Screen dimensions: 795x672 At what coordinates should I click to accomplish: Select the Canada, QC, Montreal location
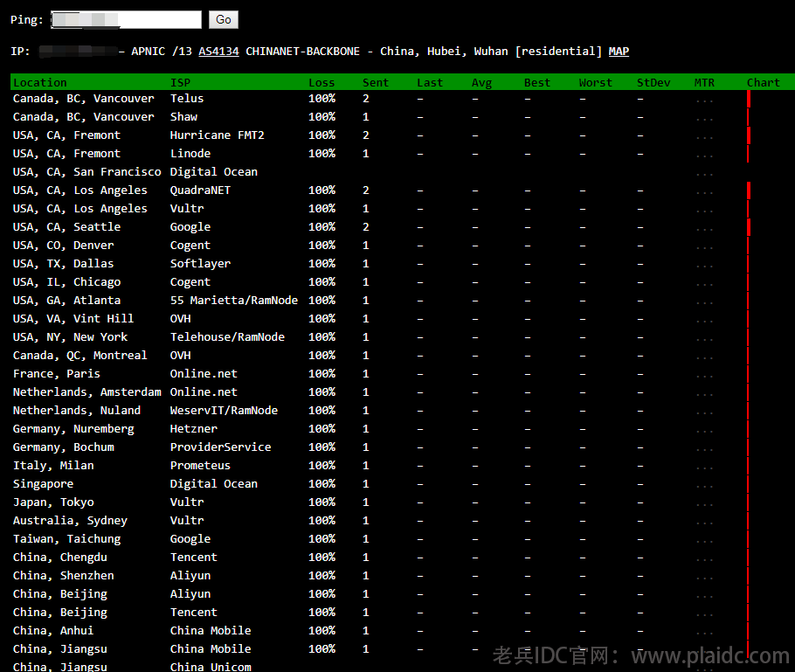click(x=80, y=355)
